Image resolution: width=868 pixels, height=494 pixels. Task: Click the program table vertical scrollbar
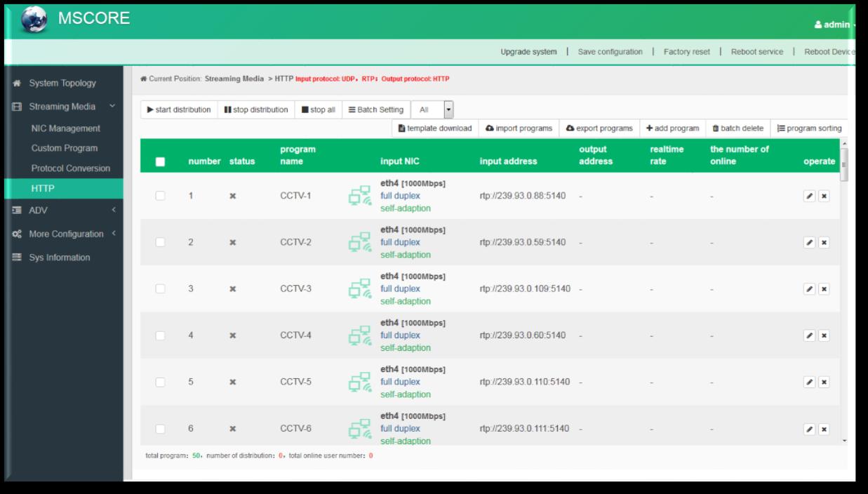point(844,164)
